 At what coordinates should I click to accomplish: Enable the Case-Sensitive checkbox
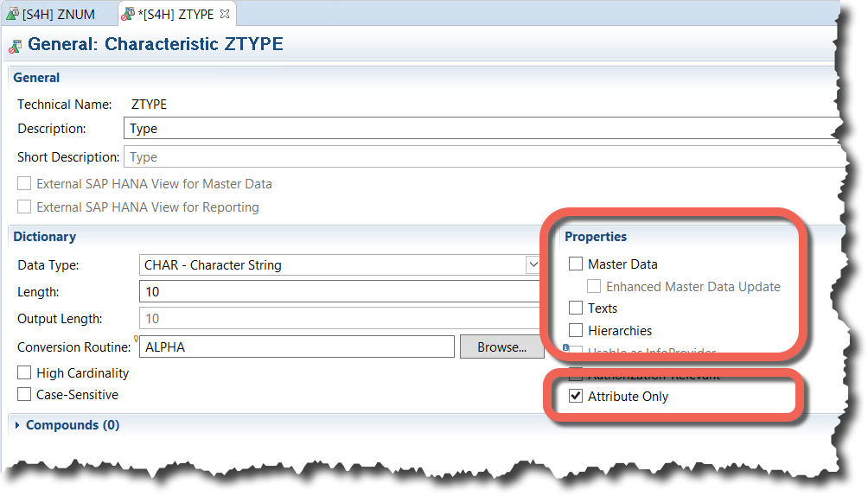(x=24, y=394)
